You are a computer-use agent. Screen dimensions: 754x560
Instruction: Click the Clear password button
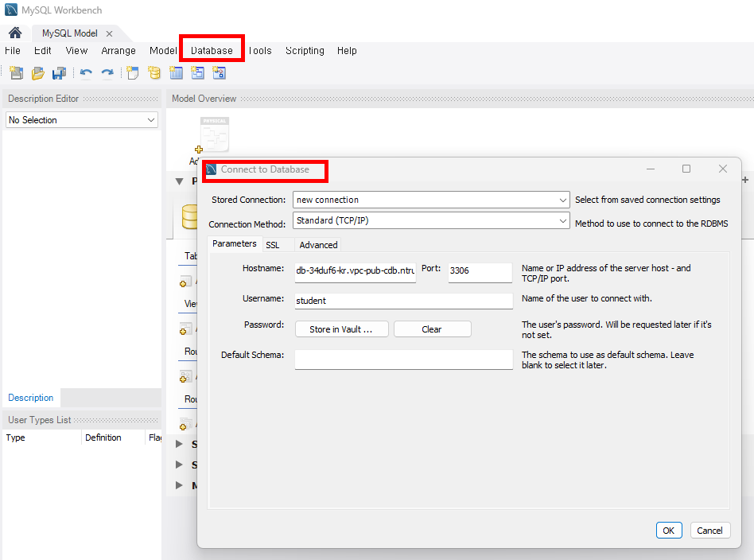(x=433, y=329)
